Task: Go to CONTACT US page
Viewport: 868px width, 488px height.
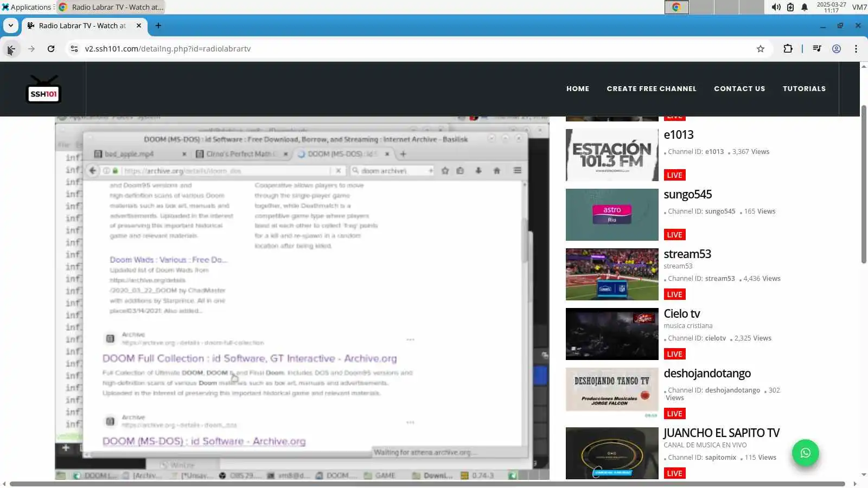Action: pyautogui.click(x=739, y=89)
